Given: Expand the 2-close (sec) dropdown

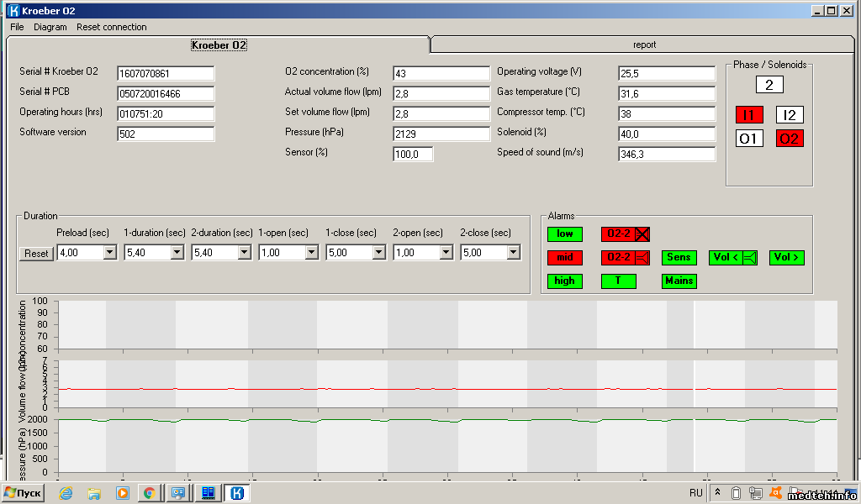Looking at the screenshot, I should coord(513,253).
